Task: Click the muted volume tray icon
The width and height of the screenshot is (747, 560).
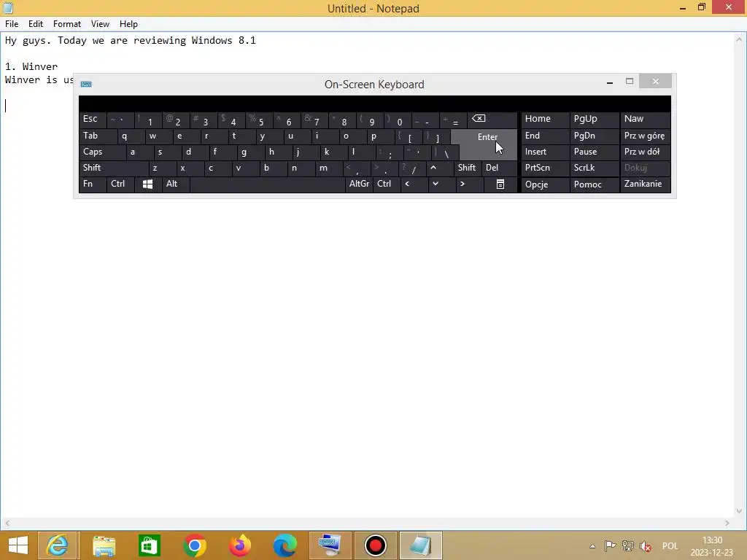Action: click(x=646, y=546)
